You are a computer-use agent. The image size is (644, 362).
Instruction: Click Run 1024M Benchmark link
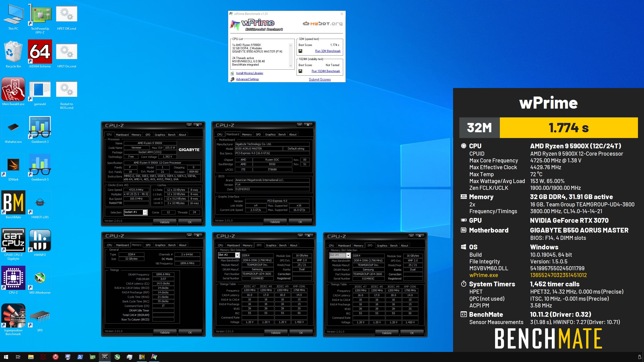(326, 71)
